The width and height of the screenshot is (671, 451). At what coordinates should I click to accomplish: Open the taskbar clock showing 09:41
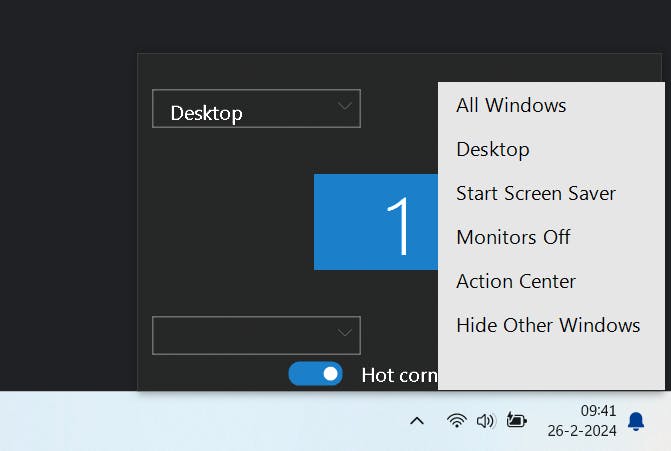598,410
